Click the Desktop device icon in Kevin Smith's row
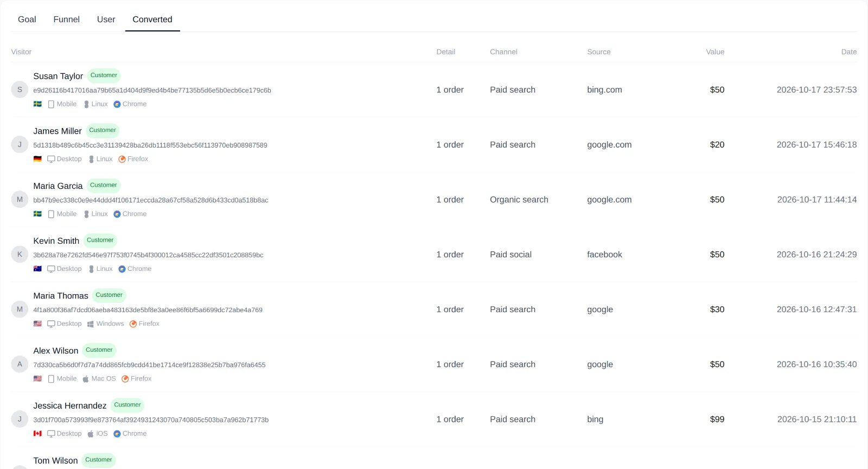The height and width of the screenshot is (469, 868). pos(51,269)
